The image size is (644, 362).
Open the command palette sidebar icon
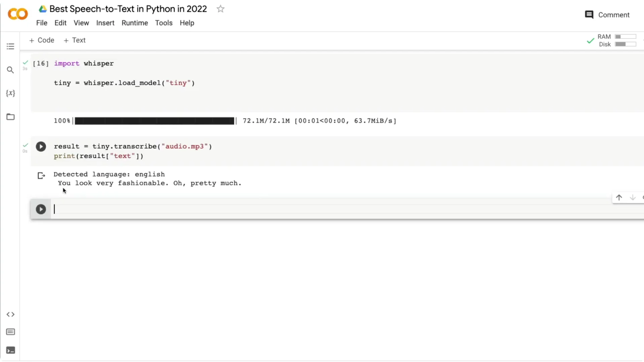coord(10,332)
